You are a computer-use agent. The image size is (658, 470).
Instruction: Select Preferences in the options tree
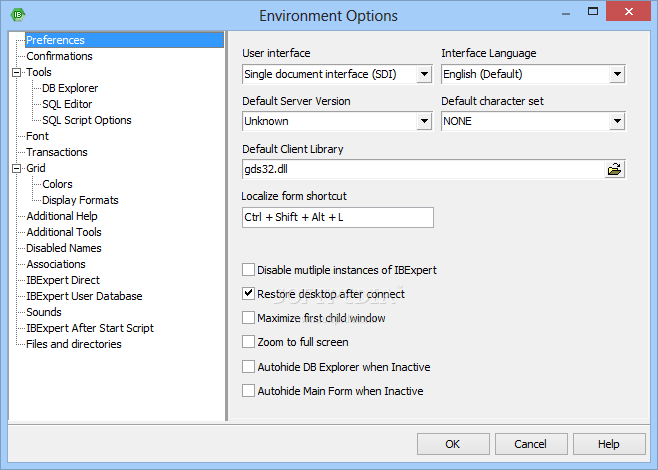55,40
